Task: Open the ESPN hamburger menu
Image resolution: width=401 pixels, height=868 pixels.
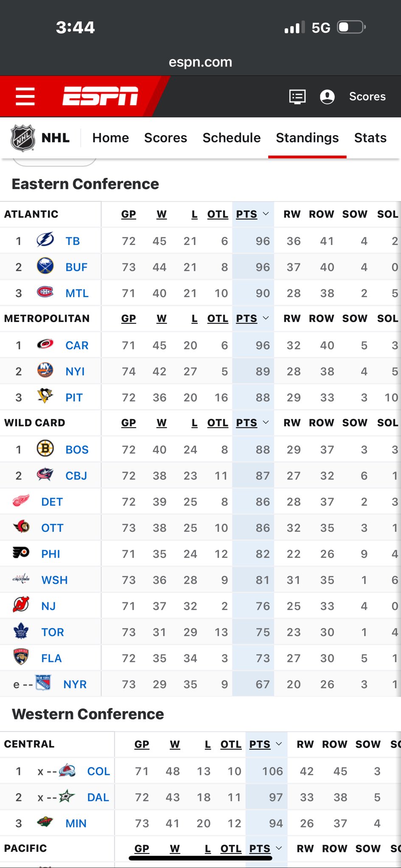Action: [x=25, y=96]
